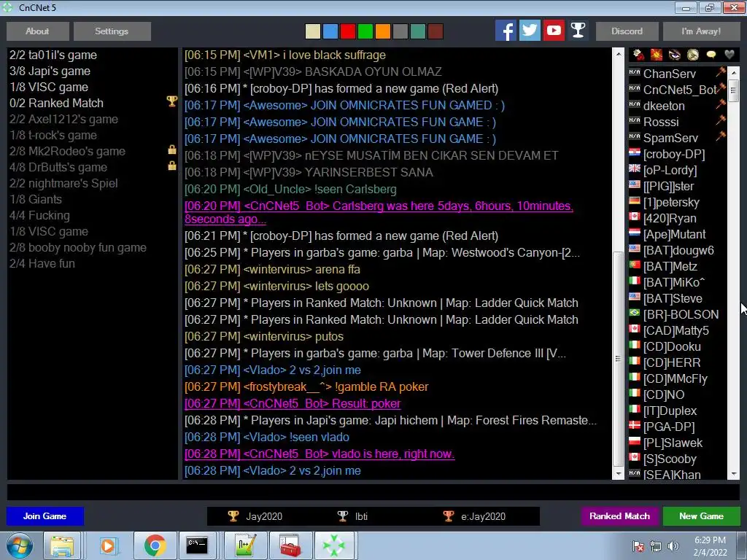Screen dimensions: 747x560
Task: Open Windows Explorer folder on taskbar
Action: (62, 545)
